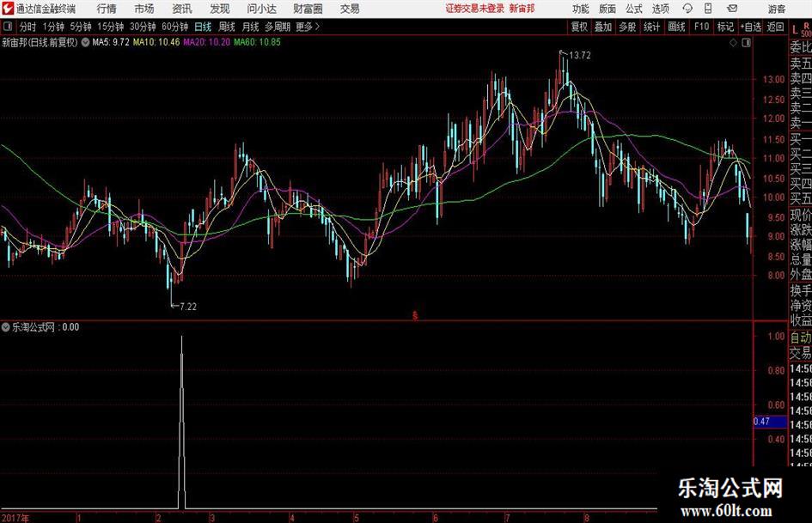The height and width of the screenshot is (523, 812).
Task: Select the 日线 daily period
Action: pyautogui.click(x=203, y=27)
